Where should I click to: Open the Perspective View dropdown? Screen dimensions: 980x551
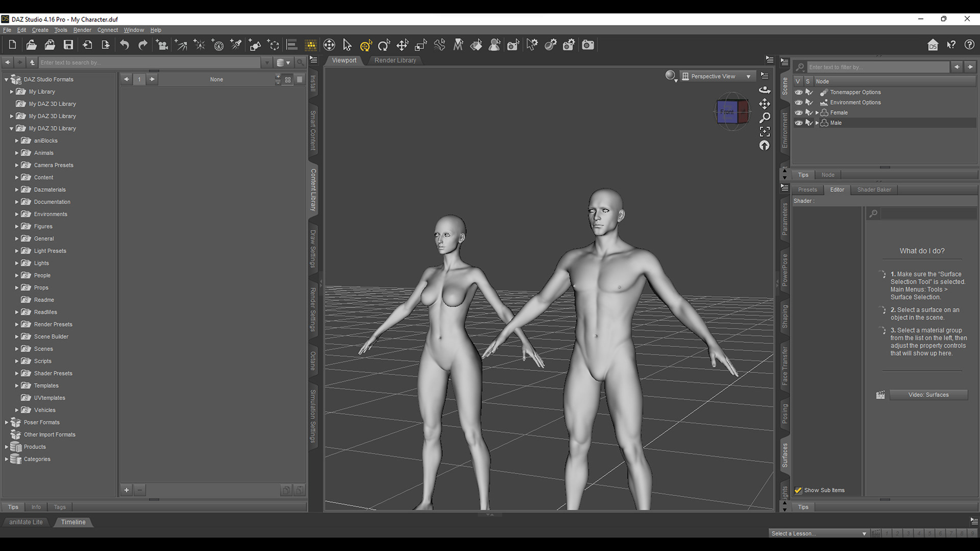(748, 77)
